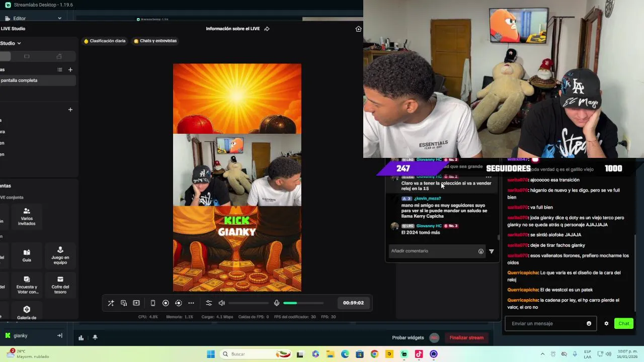Click the weather widget 26°C
This screenshot has width=644, height=362.
click(28, 354)
